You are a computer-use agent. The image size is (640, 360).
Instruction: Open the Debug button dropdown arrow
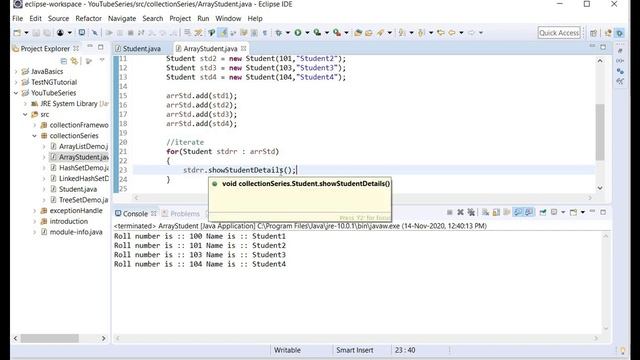[288, 33]
